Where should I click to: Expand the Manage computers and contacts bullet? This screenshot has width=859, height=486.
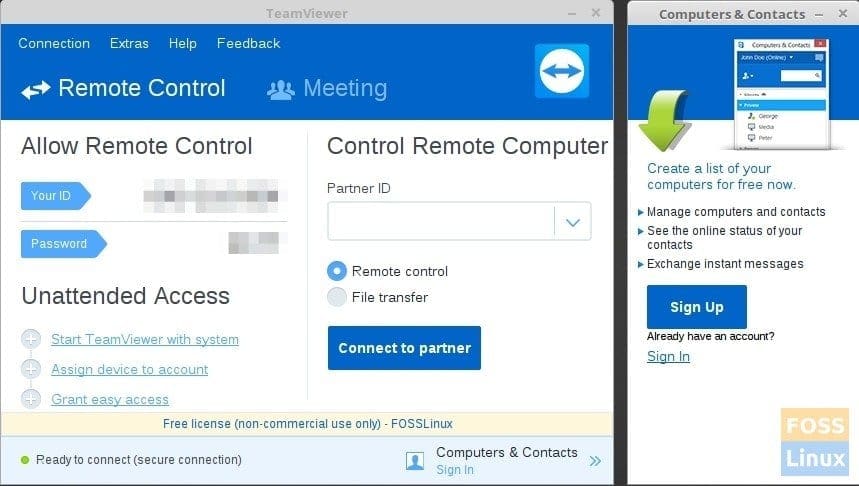click(x=640, y=212)
